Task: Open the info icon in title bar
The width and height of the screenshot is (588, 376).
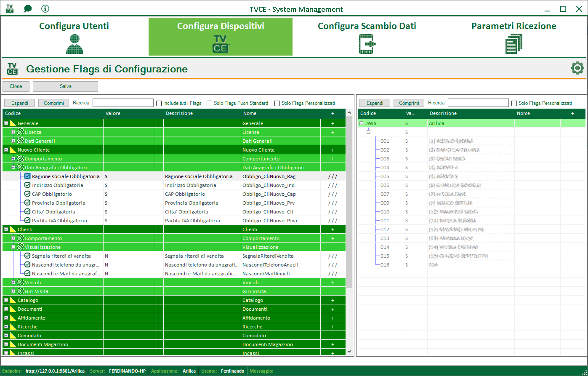Action: coord(45,9)
